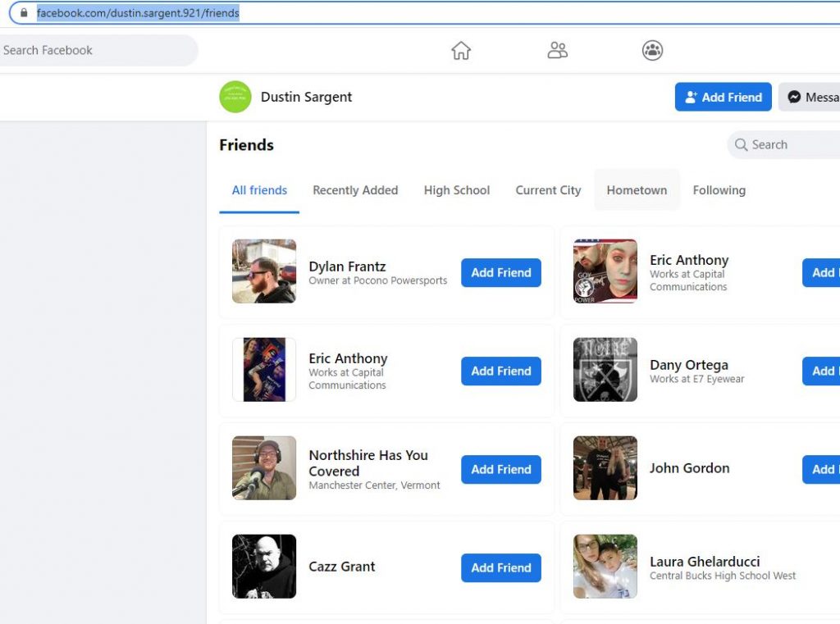This screenshot has width=840, height=624.
Task: Open Laura Ghelarducci's profile name link
Action: point(705,562)
